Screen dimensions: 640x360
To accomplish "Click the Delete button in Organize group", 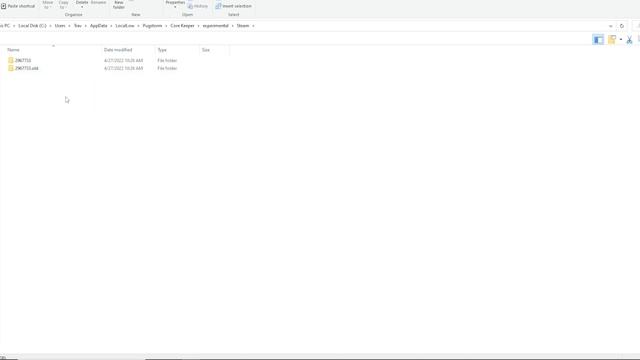I will (82, 4).
